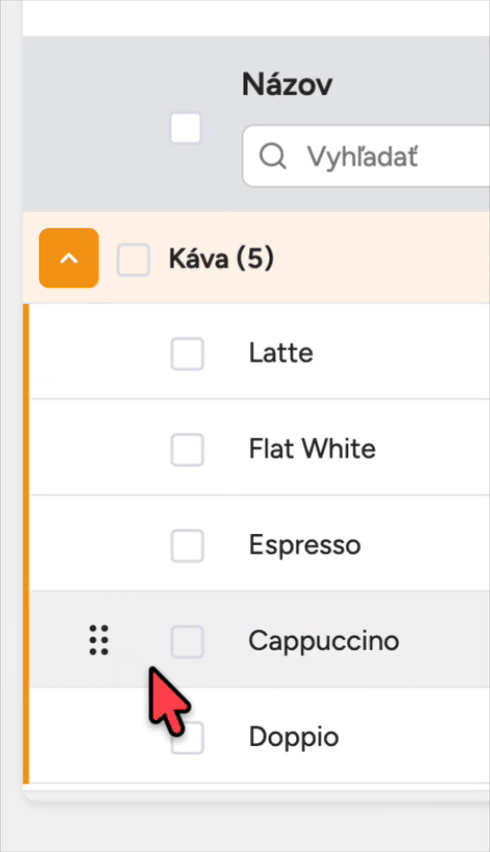Tick the select-all checkbox in header
Screen dimensions: 490x852
[x=186, y=128]
